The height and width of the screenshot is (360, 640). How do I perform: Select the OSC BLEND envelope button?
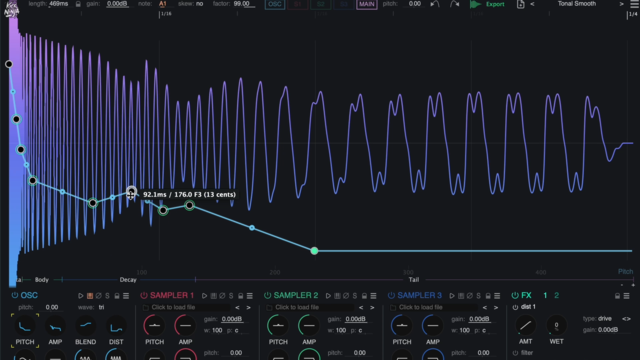click(x=85, y=327)
